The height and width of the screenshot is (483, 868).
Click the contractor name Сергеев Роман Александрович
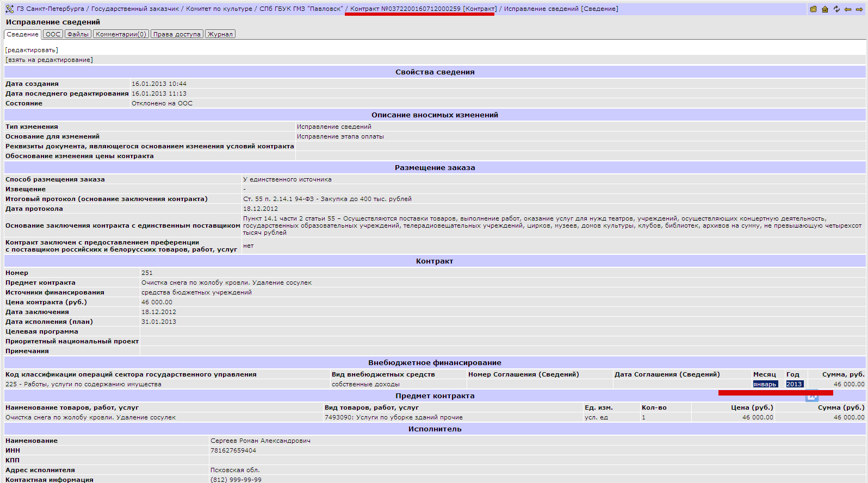click(261, 441)
